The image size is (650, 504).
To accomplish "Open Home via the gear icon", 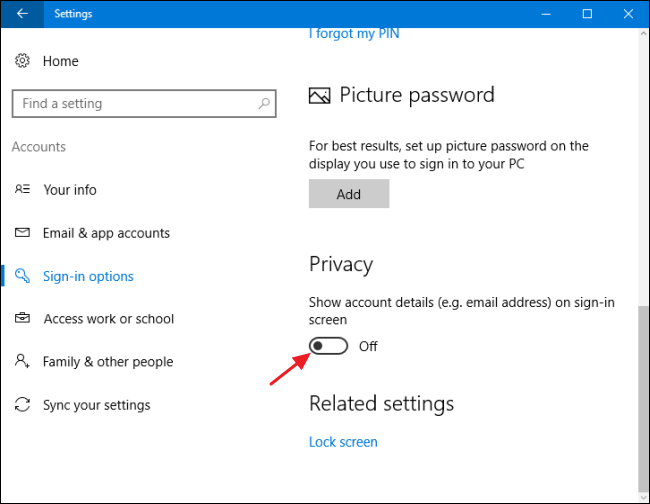I will [22, 61].
